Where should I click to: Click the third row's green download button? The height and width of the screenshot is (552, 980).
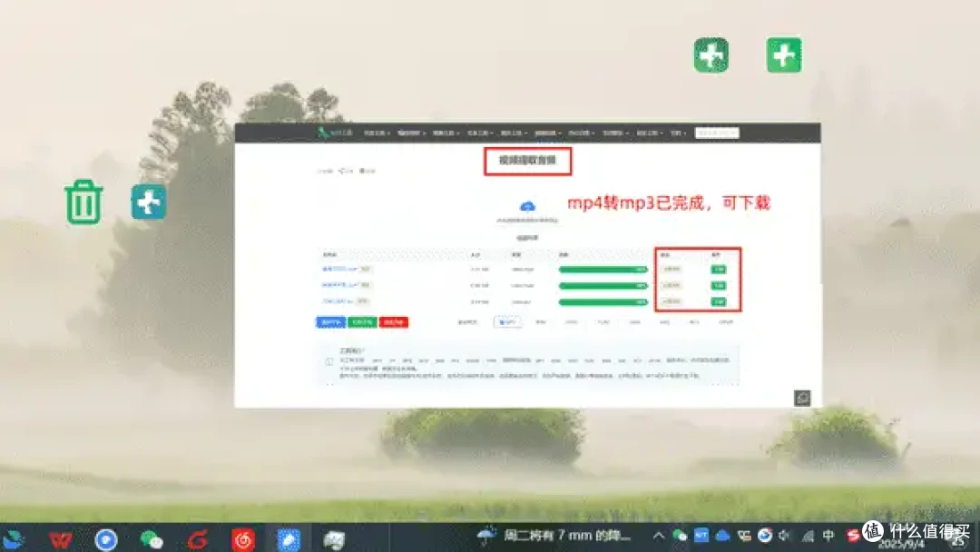point(719,301)
